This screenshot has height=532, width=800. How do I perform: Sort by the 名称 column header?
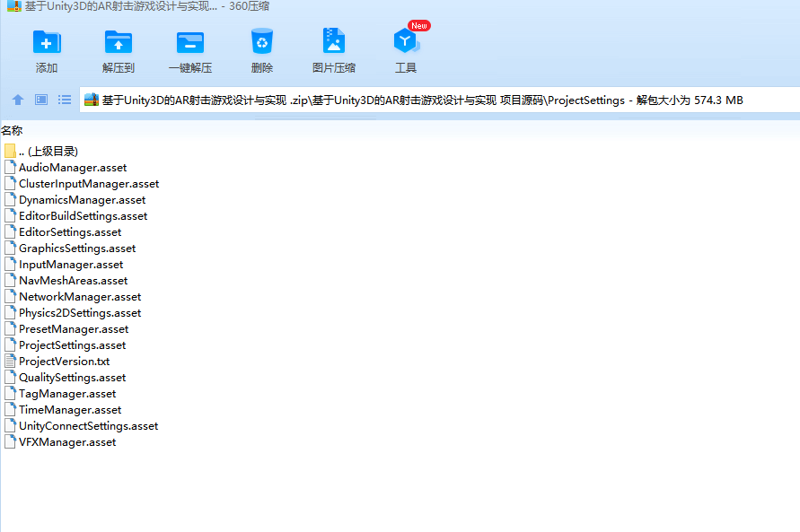tap(12, 131)
